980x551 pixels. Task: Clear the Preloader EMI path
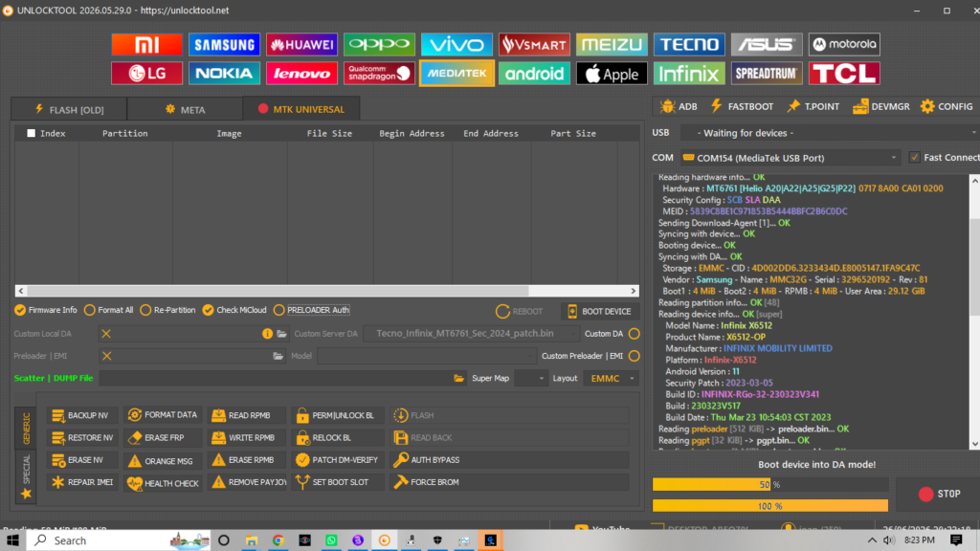[x=107, y=356]
